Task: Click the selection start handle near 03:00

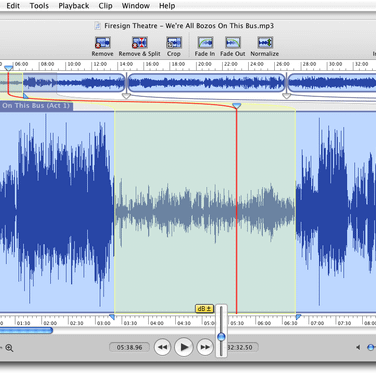Action: point(112,317)
